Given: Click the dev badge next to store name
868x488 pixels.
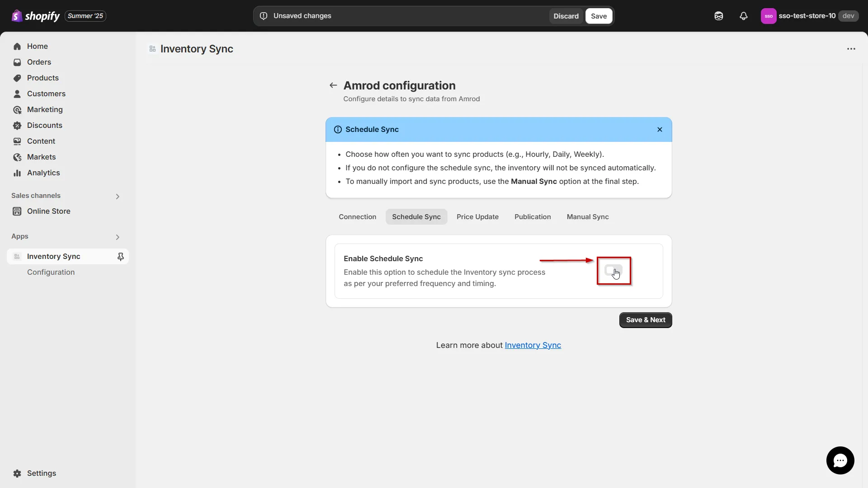Looking at the screenshot, I should (x=849, y=16).
